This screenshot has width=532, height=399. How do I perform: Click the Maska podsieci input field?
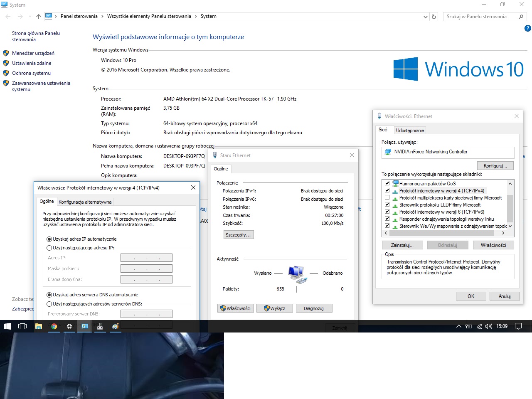coord(146,268)
